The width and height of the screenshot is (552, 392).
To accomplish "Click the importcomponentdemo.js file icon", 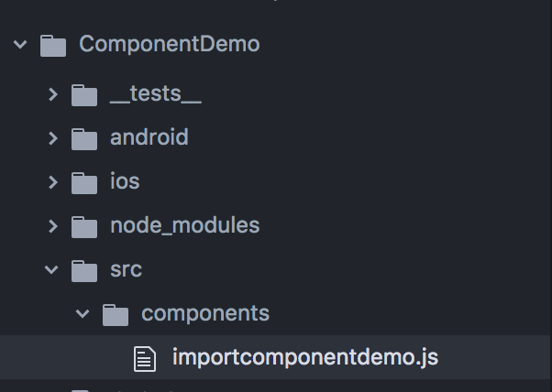I will [145, 359].
